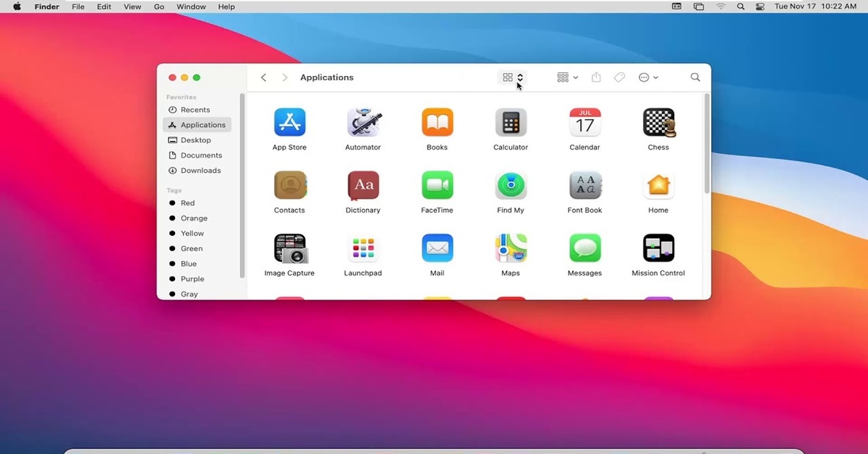Open the icon view switcher dropdown
The image size is (868, 454).
[x=513, y=77]
